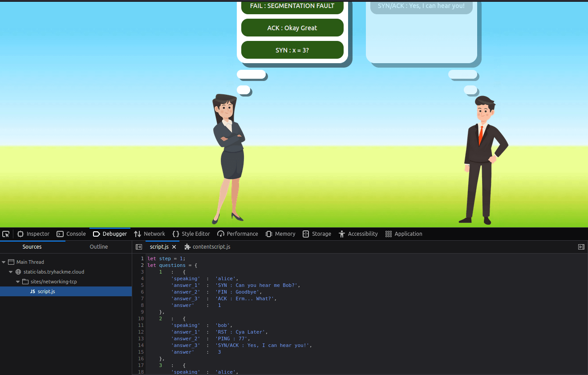Image resolution: width=588 pixels, height=375 pixels.
Task: Open the Memory panel
Action: click(x=280, y=234)
